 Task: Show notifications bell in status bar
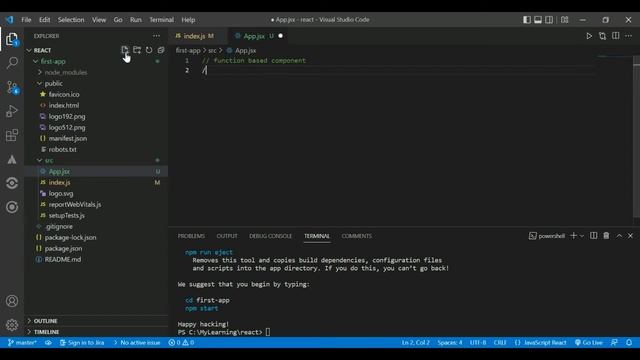coord(629,342)
